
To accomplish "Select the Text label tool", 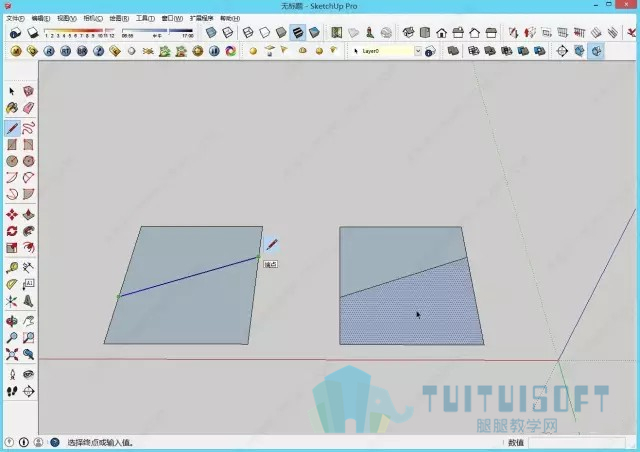I will click(28, 285).
